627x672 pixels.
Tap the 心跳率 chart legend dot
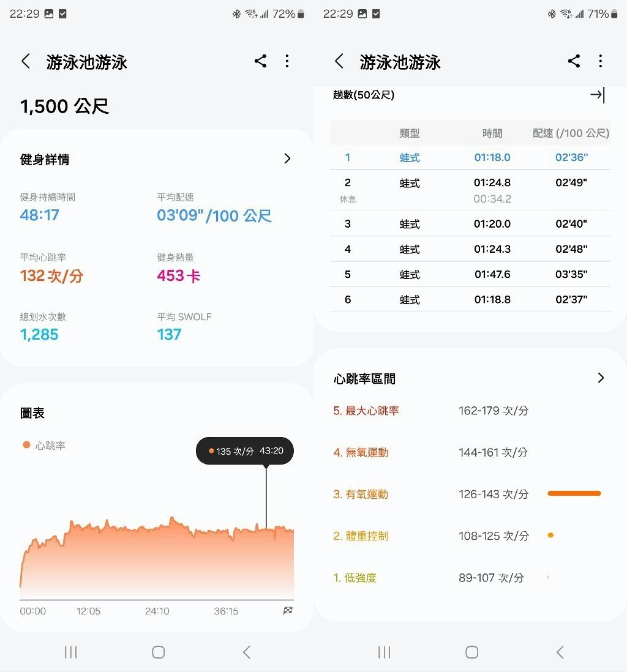pyautogui.click(x=26, y=445)
